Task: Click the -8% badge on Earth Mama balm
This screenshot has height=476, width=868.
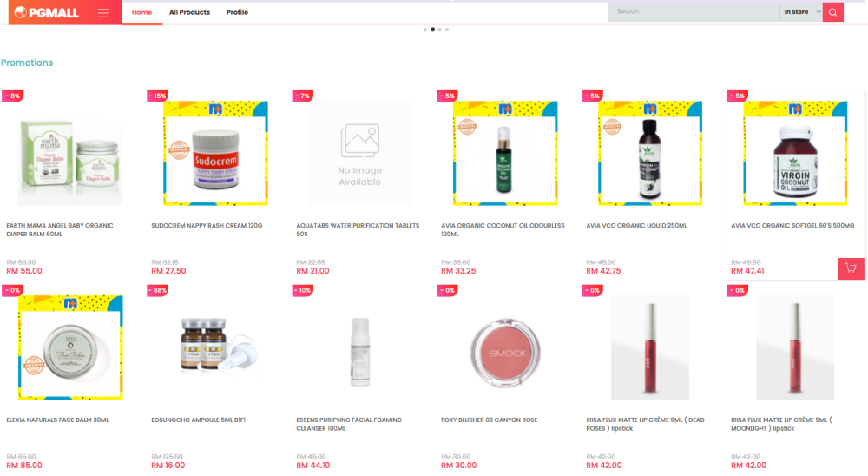Action: coord(12,96)
